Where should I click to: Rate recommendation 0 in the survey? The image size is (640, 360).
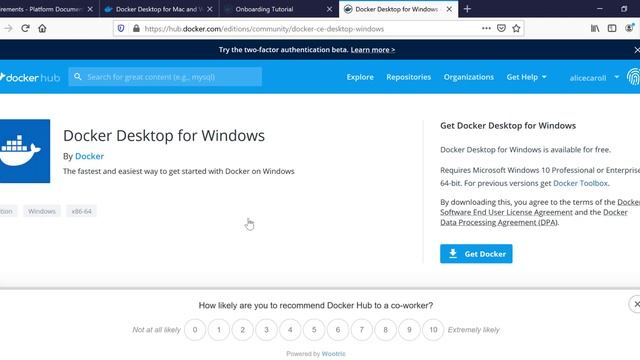click(195, 330)
